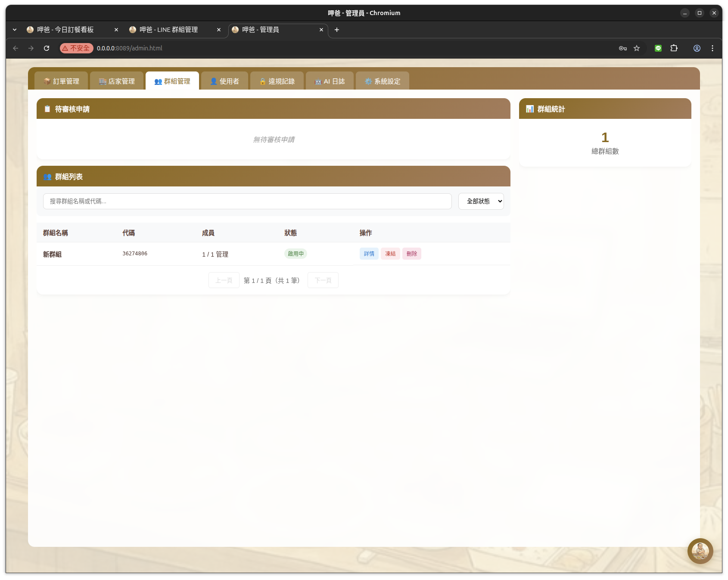The image size is (728, 580).
Task: Open 詳情 for 新群組
Action: (369, 254)
